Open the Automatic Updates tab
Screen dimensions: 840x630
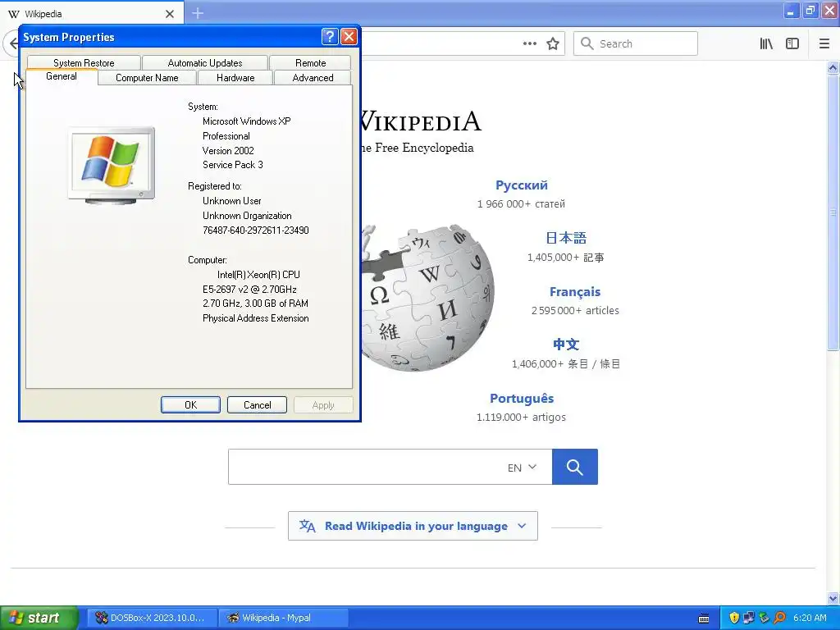click(205, 62)
